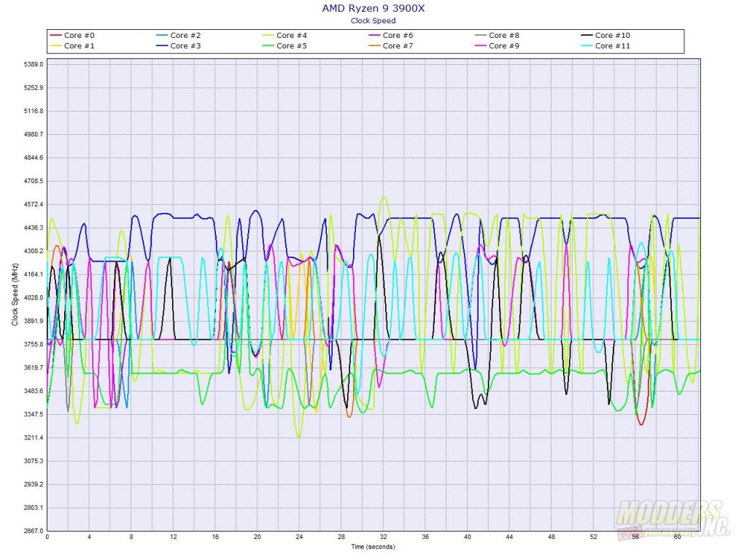
Task: Click the 4 tick on time axis
Action: point(89,537)
